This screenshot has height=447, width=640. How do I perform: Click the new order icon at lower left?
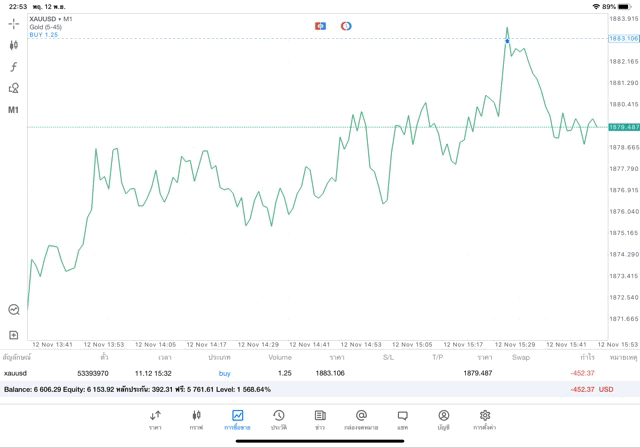point(14,335)
